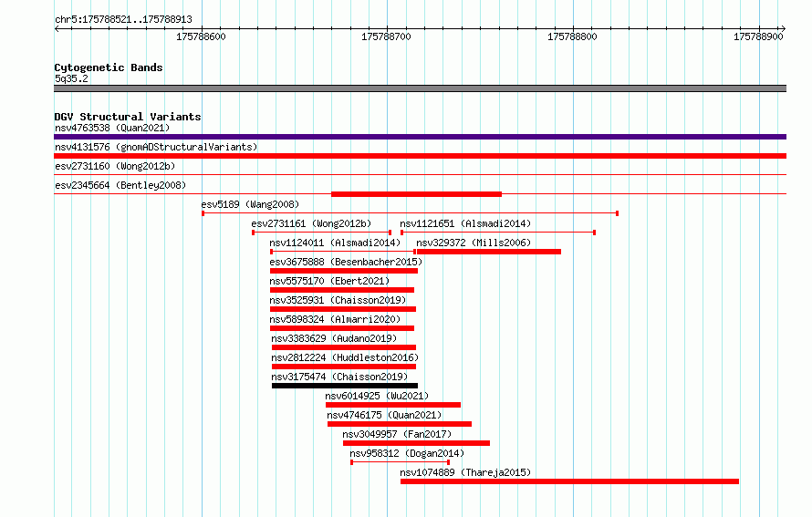This screenshot has height=517, width=812.
Task: Click the black nsv3175474 variant bar
Action: click(x=345, y=386)
